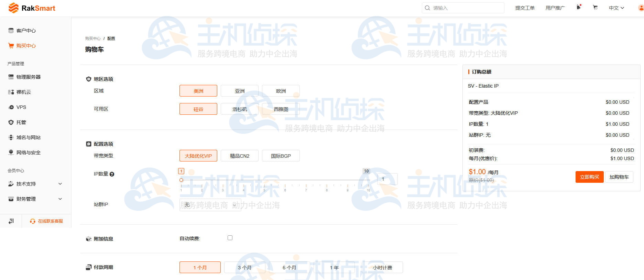Open 在线联系客服 headset support link
The width and height of the screenshot is (644, 280).
(46, 221)
